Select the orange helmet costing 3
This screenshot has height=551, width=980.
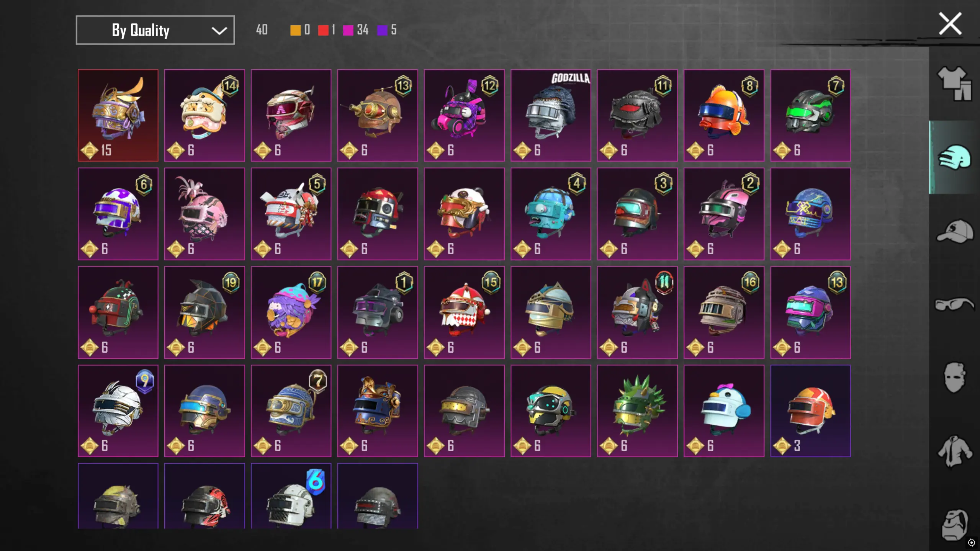(x=810, y=411)
